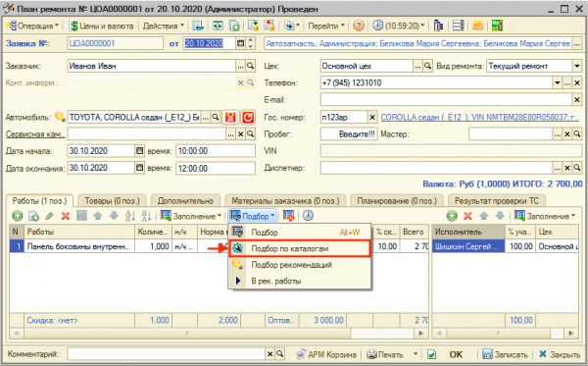Select Подбор рекомендаций menu item
This screenshot has height=366, width=588.
point(300,265)
